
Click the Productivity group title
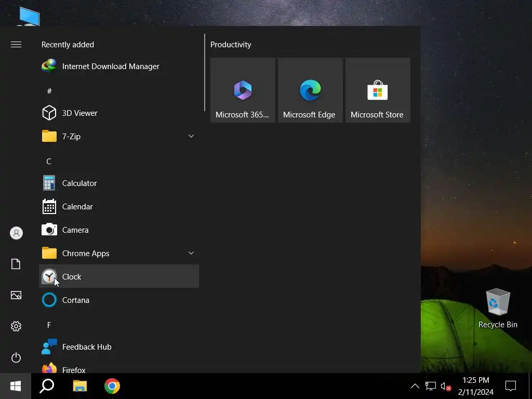click(x=231, y=45)
